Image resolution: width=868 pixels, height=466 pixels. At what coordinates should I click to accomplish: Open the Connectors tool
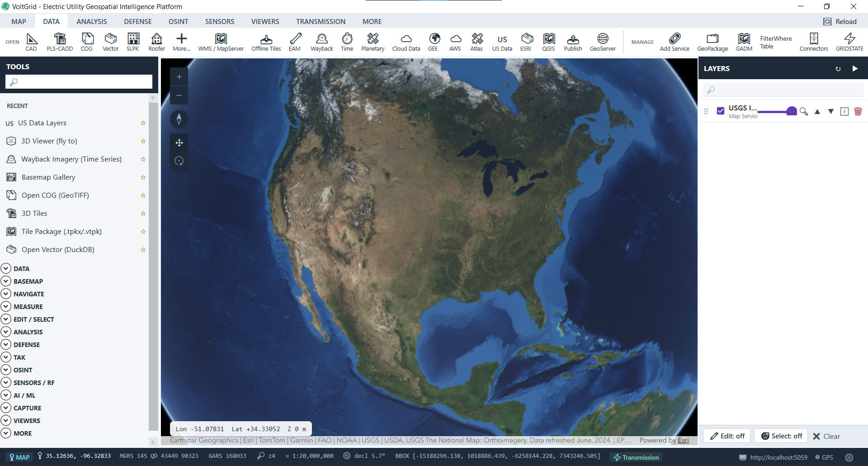[814, 42]
